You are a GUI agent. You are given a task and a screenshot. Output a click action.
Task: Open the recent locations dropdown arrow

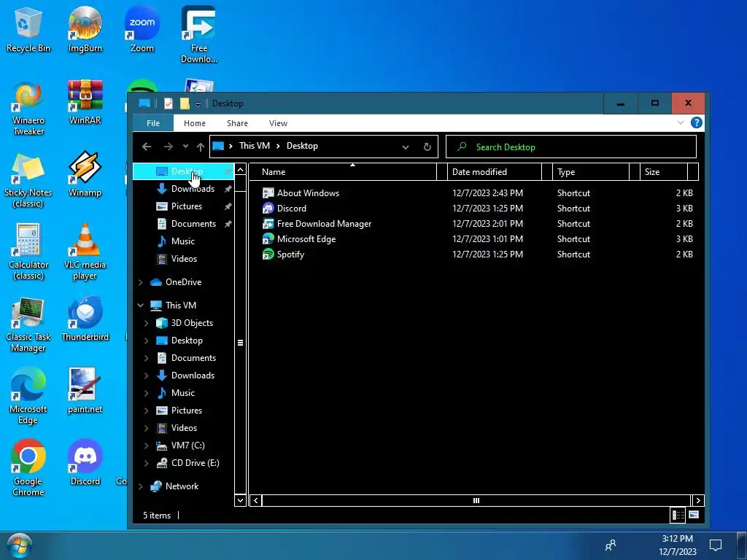point(185,147)
